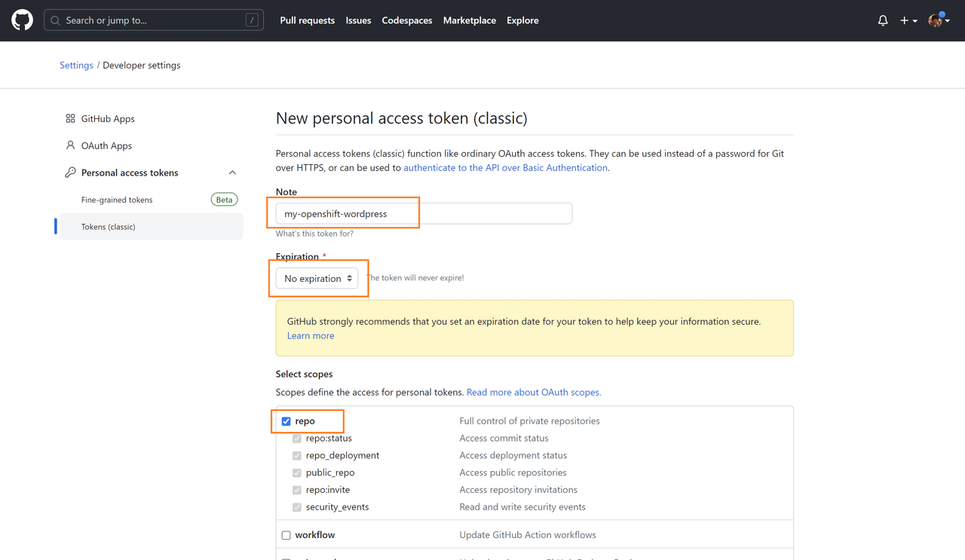Click the text Access commit status
Viewport: 965px width, 560px height.
504,439
